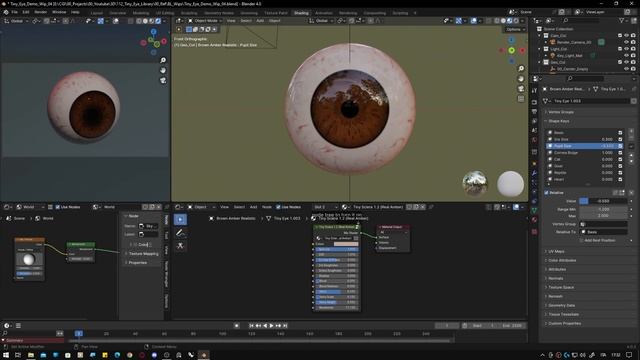640x360 pixels.
Task: Click the Blender logo menu icon
Action: coord(6,12)
